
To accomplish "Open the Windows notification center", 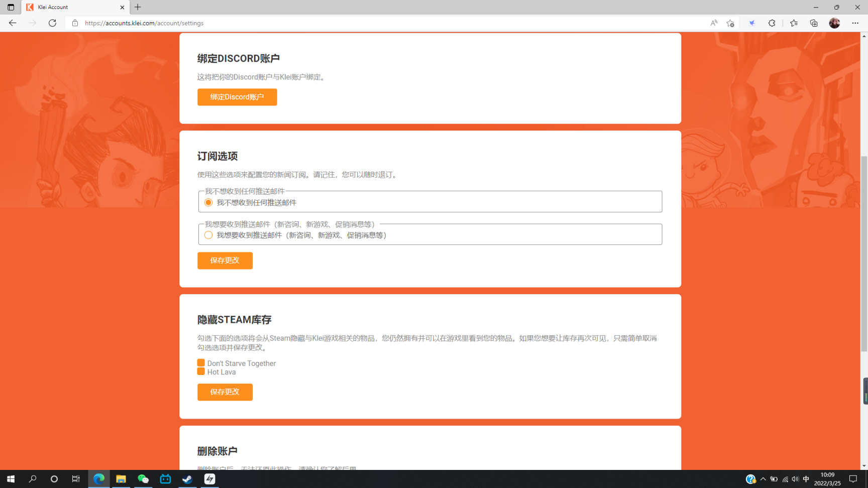I will point(853,479).
